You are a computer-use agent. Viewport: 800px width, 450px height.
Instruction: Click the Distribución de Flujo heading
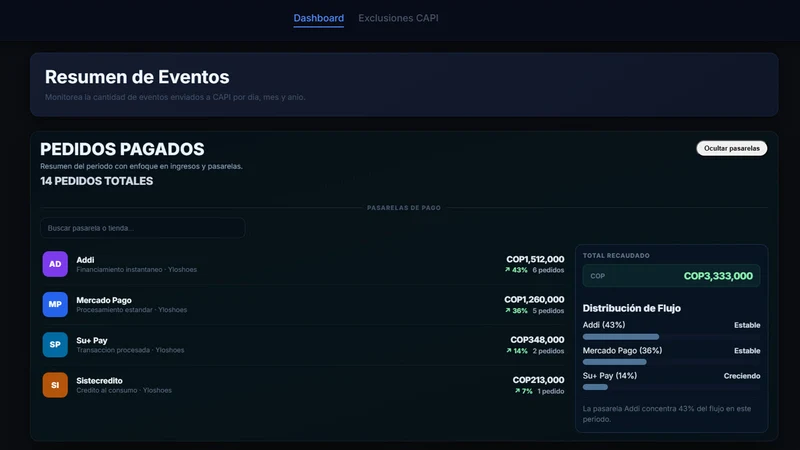pyautogui.click(x=632, y=308)
